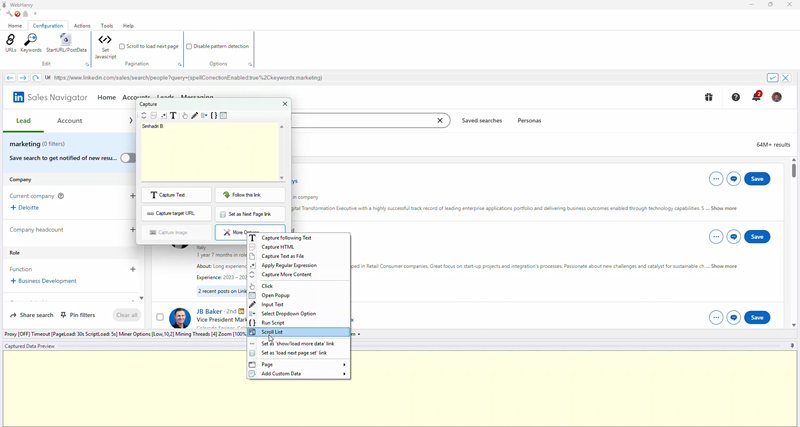The image size is (800, 427).
Task: Click the checkmark icon beside address bar
Action: (772, 78)
